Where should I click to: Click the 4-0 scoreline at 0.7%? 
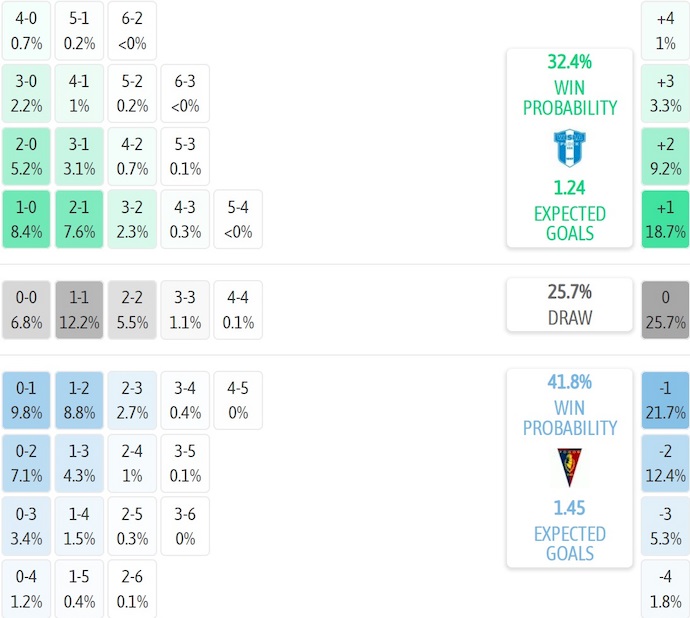26,30
